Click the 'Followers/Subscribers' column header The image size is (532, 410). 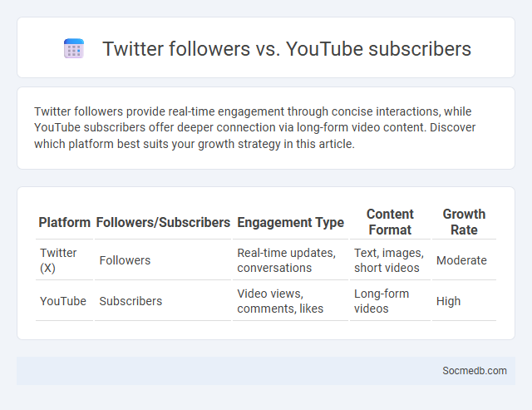(163, 222)
